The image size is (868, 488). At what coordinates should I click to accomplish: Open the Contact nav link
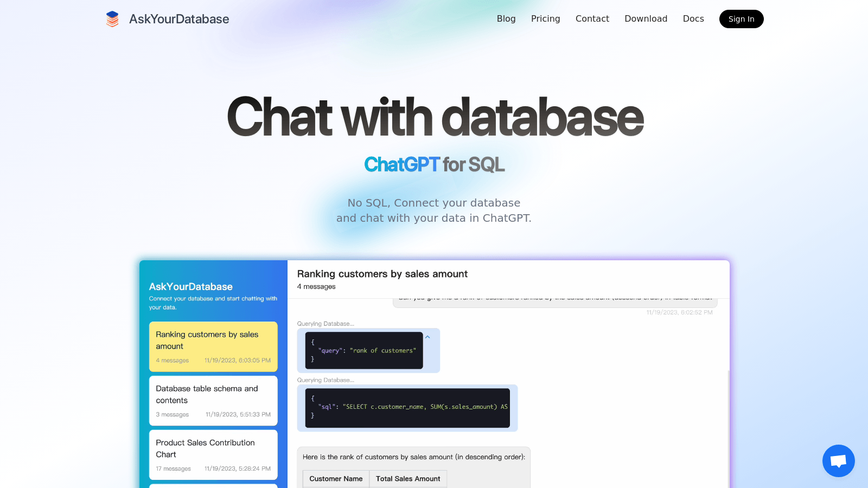tap(592, 18)
